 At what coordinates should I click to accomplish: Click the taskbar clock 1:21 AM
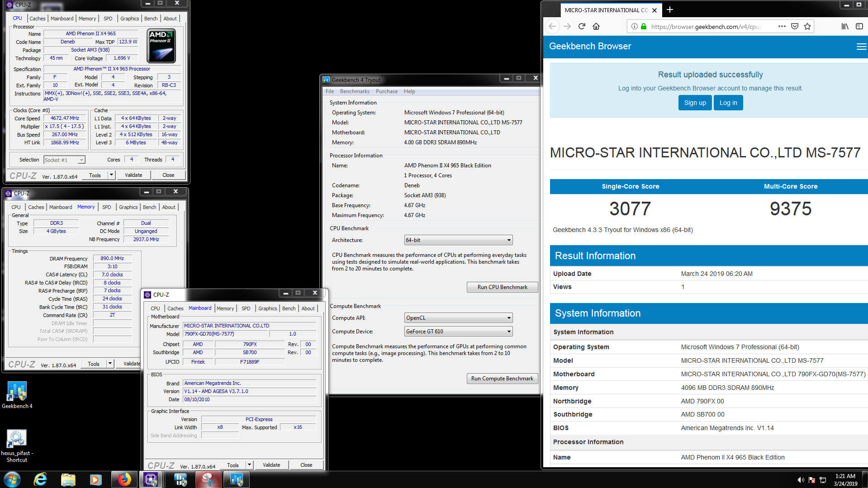point(845,476)
